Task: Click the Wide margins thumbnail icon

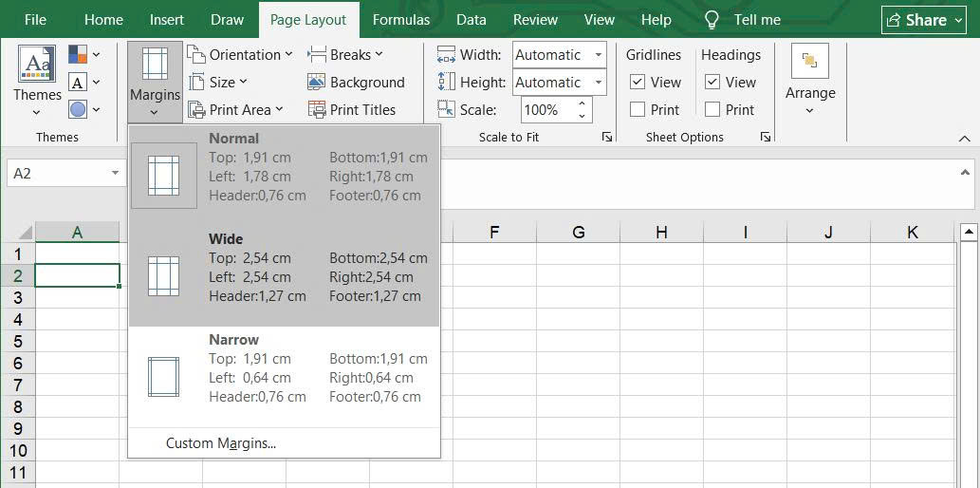Action: pyautogui.click(x=163, y=276)
